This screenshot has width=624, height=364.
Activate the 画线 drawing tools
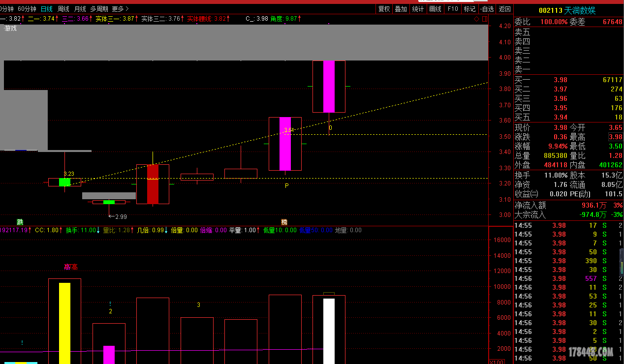point(435,9)
